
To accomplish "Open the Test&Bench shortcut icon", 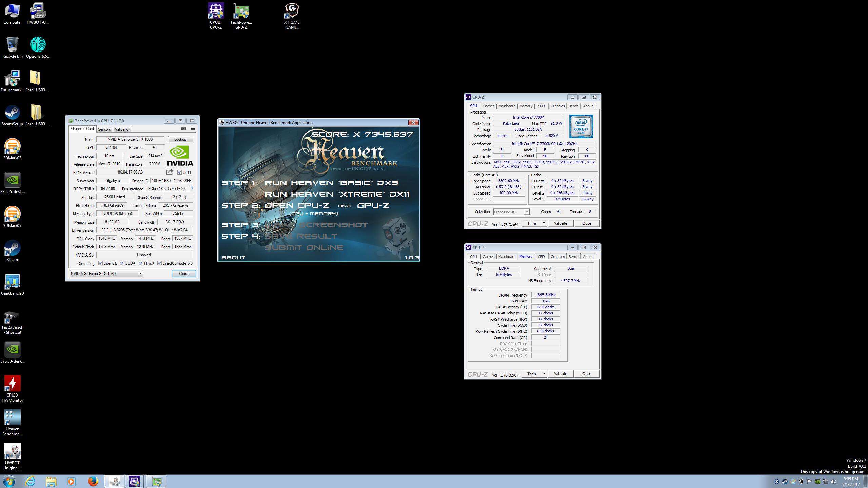I will pos(13,322).
